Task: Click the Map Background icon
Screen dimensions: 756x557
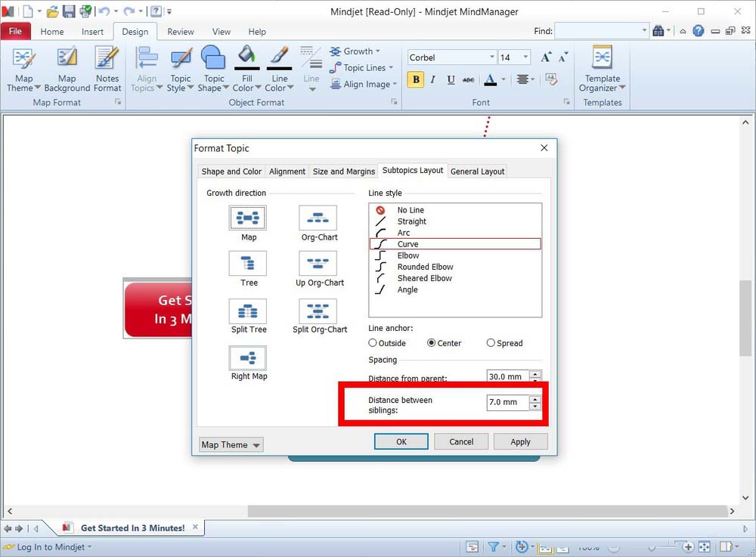Action: click(67, 58)
